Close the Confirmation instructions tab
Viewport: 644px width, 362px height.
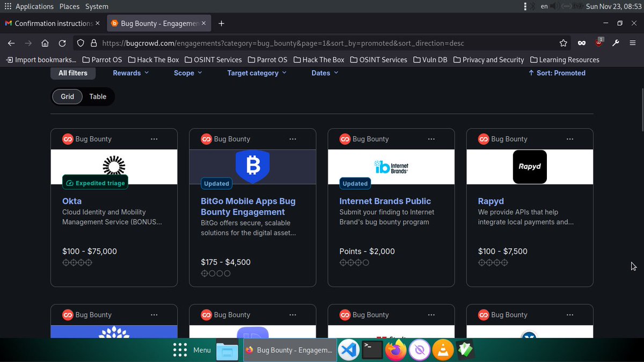(x=97, y=23)
